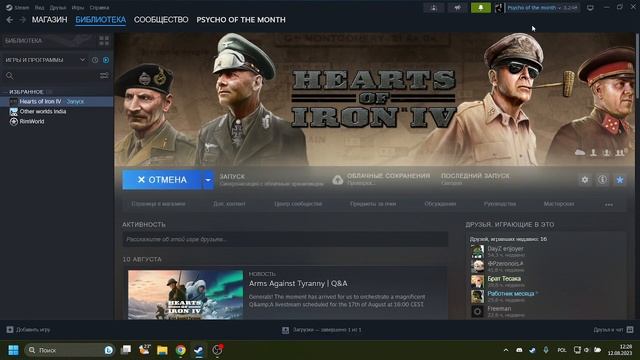Click the magnifier in library search

point(10,76)
